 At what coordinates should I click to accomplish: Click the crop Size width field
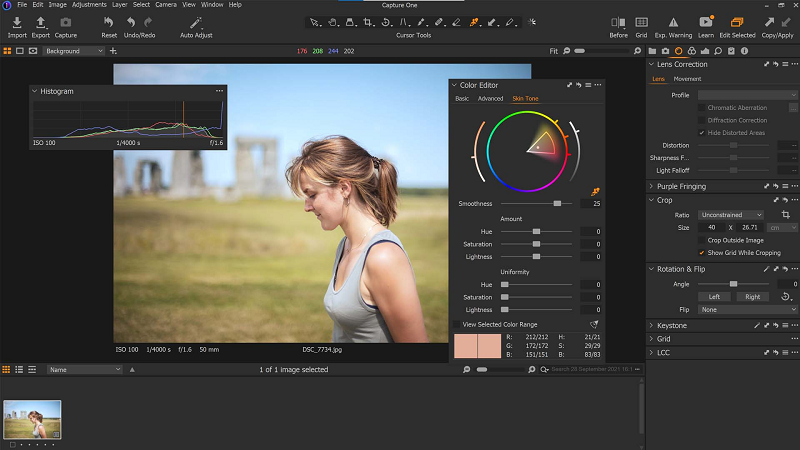pos(712,228)
